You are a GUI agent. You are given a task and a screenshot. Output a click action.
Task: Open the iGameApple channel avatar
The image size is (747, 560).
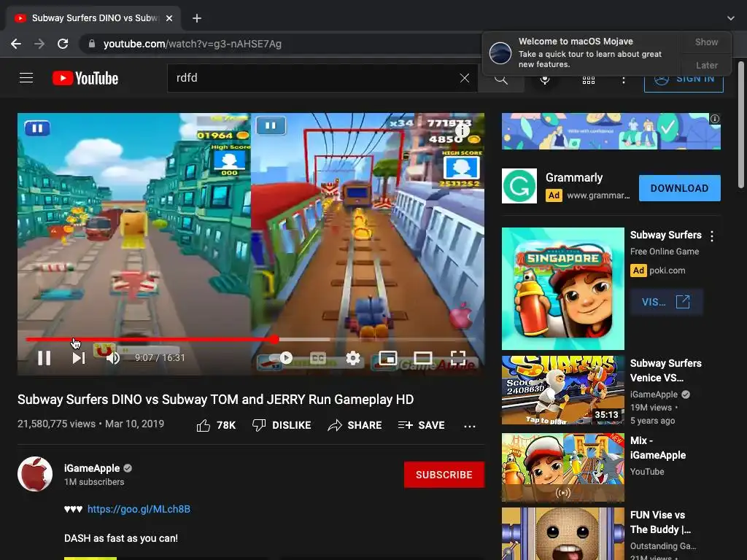click(x=35, y=474)
